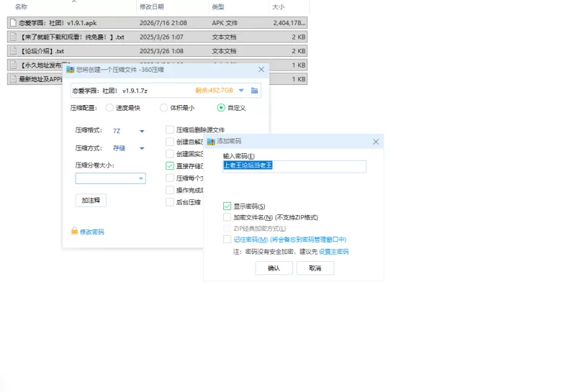Click the lock icon beside 修改密码

[74, 231]
